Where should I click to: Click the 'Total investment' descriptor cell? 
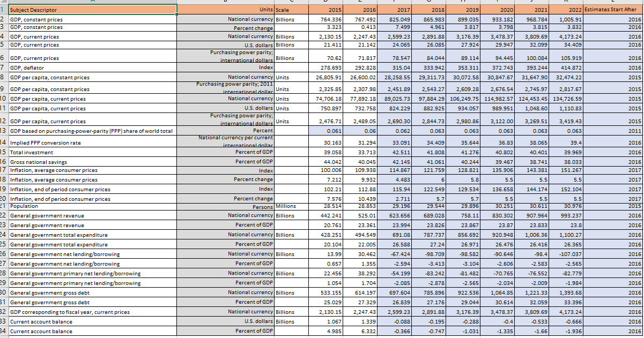(x=92, y=152)
